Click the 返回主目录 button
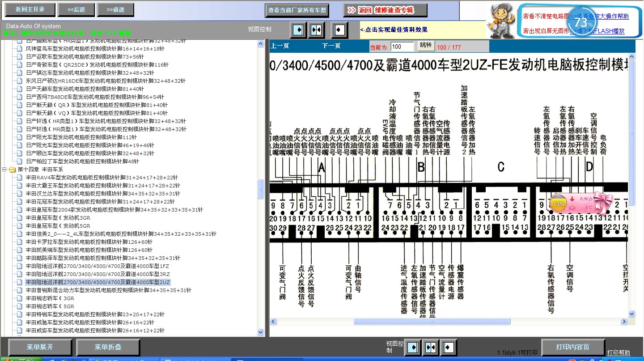 31,9
